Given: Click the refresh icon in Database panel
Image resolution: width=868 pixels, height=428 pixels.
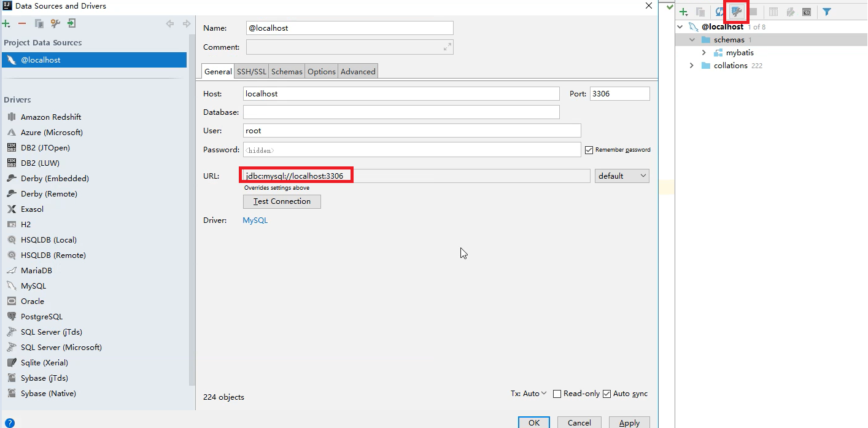Looking at the screenshot, I should pyautogui.click(x=719, y=12).
